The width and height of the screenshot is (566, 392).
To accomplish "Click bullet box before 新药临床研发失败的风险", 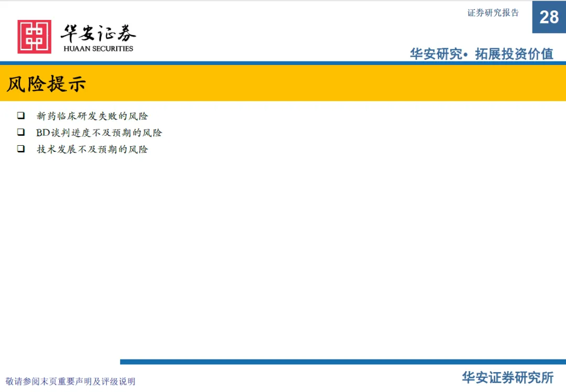I will (x=21, y=115).
